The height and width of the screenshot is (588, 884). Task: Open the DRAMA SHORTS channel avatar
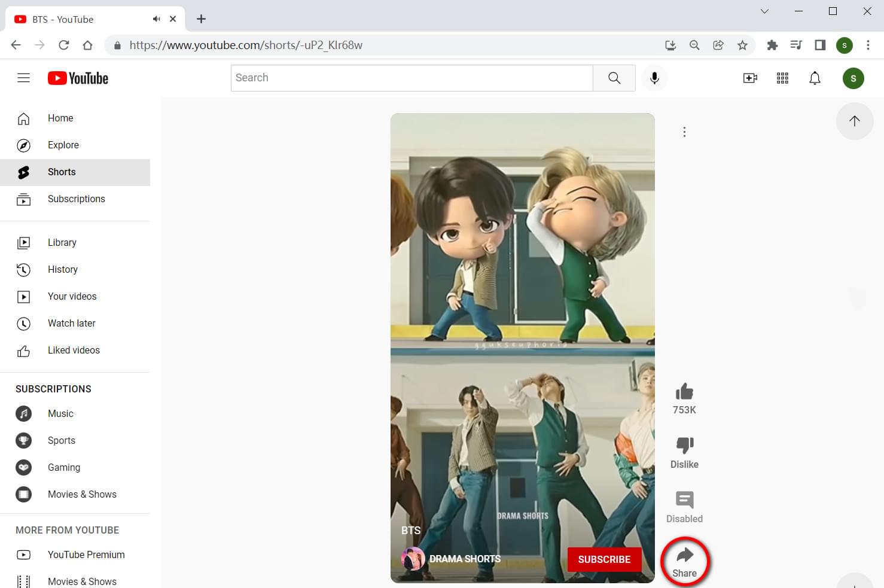pyautogui.click(x=413, y=559)
